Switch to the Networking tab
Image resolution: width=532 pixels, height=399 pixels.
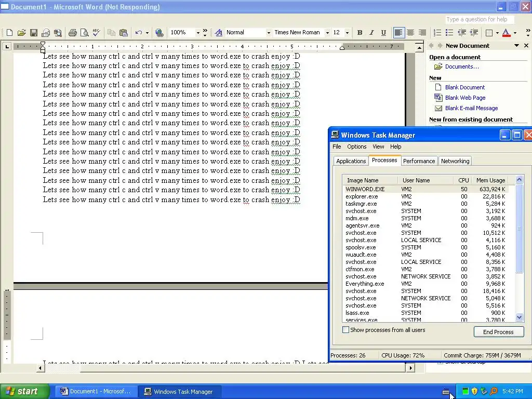[x=455, y=161]
